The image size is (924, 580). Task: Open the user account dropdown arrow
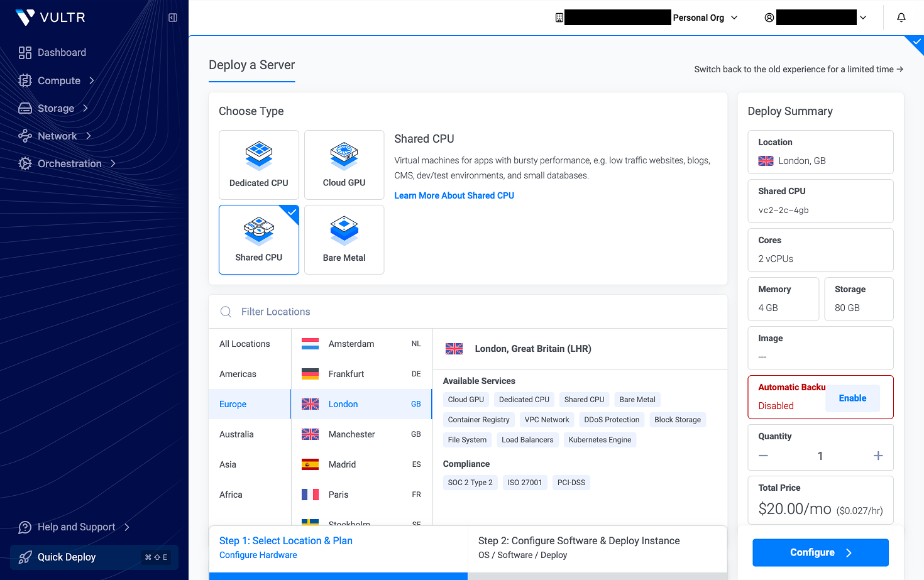[863, 18]
